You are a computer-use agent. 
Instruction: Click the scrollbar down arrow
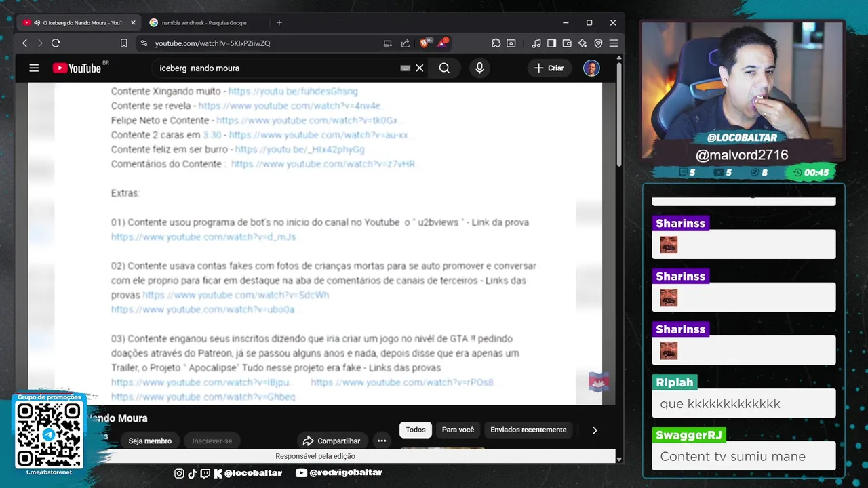coord(619,459)
